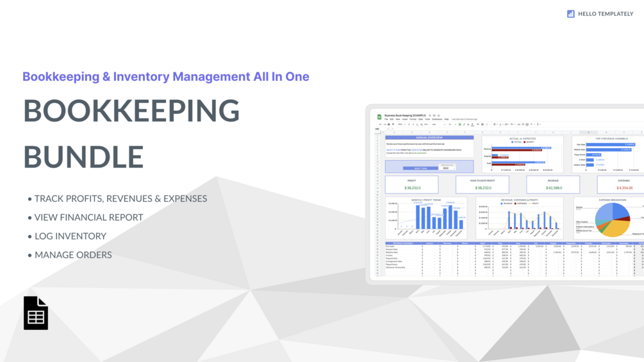Click the cloud save status icon
The height and width of the screenshot is (362, 644).
click(x=439, y=115)
